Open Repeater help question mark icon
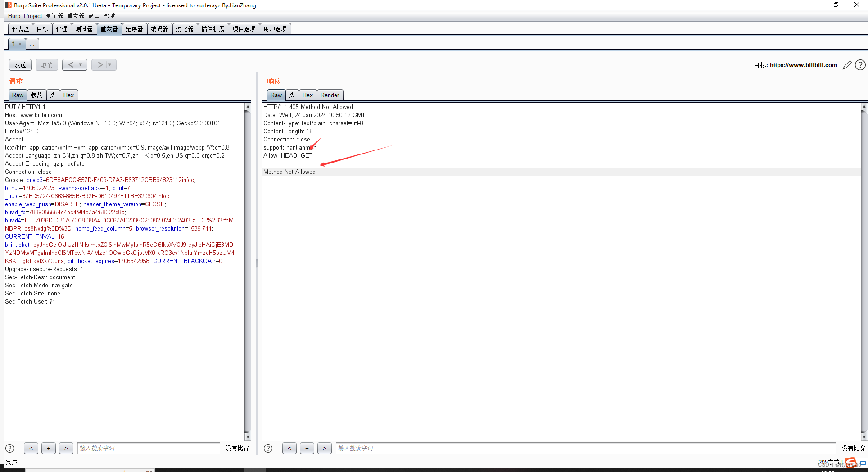 (x=860, y=65)
